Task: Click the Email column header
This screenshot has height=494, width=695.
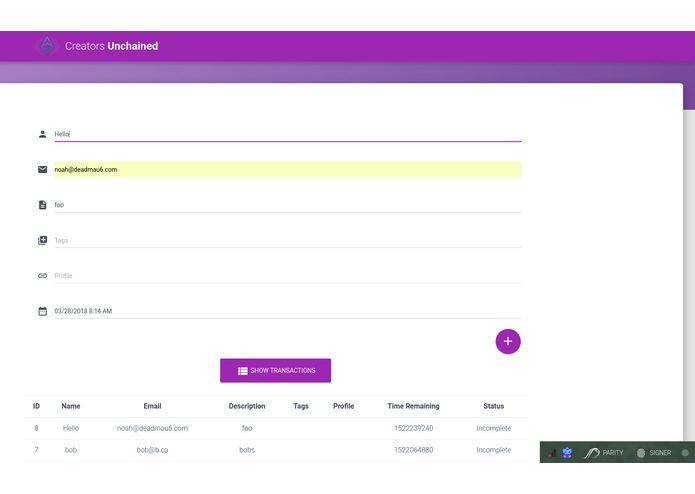Action: [x=152, y=406]
